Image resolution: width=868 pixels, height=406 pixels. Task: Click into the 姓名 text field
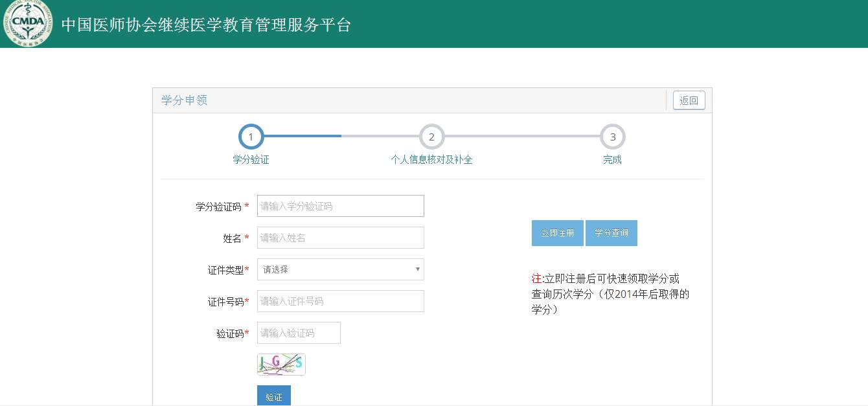tap(340, 238)
